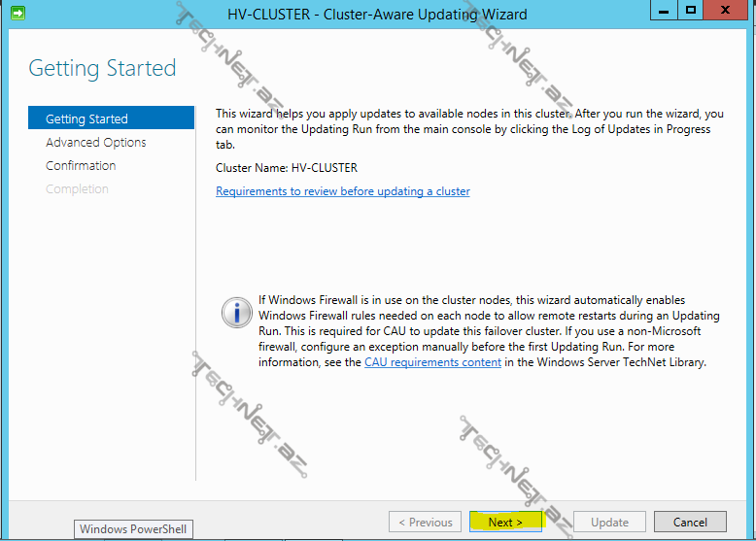
Task: Go to the Advanced Options step
Action: click(x=96, y=142)
